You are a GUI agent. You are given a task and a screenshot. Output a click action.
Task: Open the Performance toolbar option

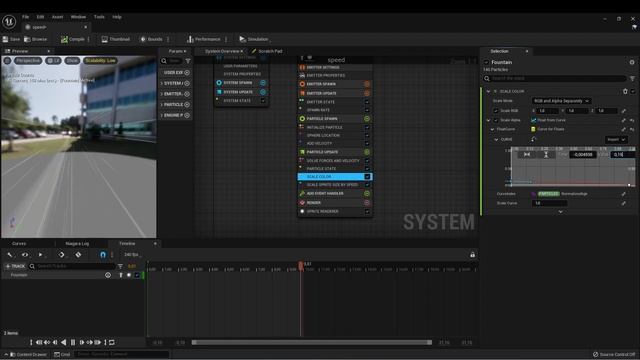204,39
